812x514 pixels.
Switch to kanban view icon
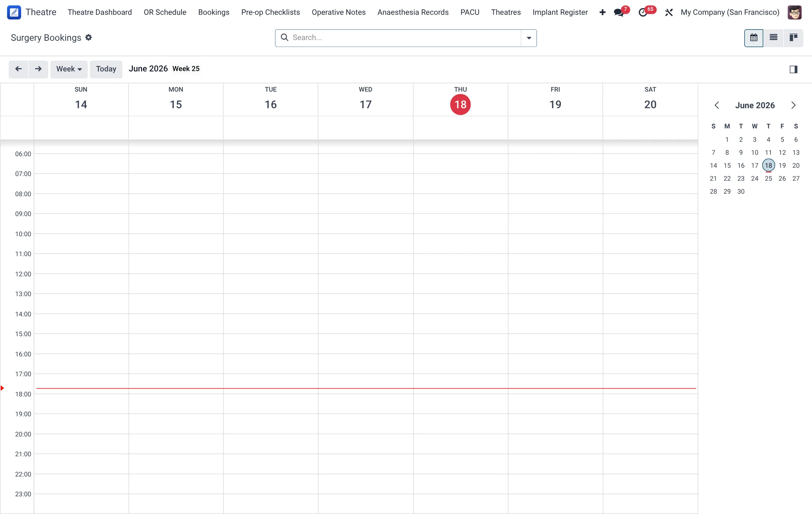click(x=793, y=38)
